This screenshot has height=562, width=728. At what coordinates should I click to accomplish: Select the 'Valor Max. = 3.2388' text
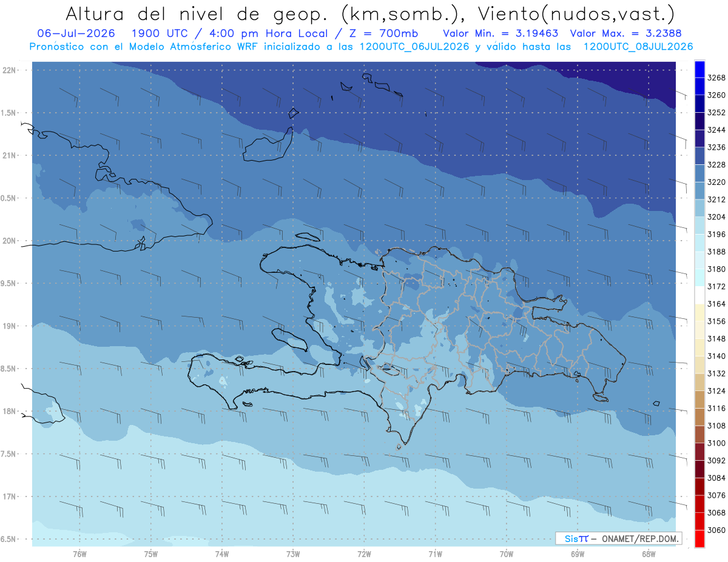click(x=625, y=33)
